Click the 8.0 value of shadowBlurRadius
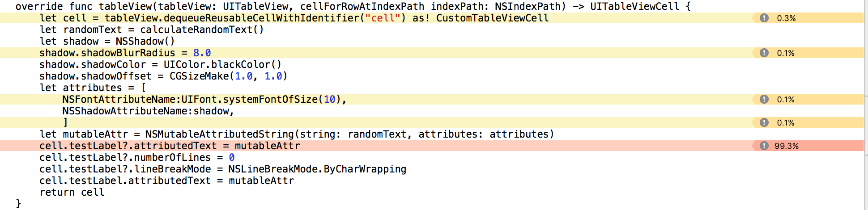 tap(202, 53)
